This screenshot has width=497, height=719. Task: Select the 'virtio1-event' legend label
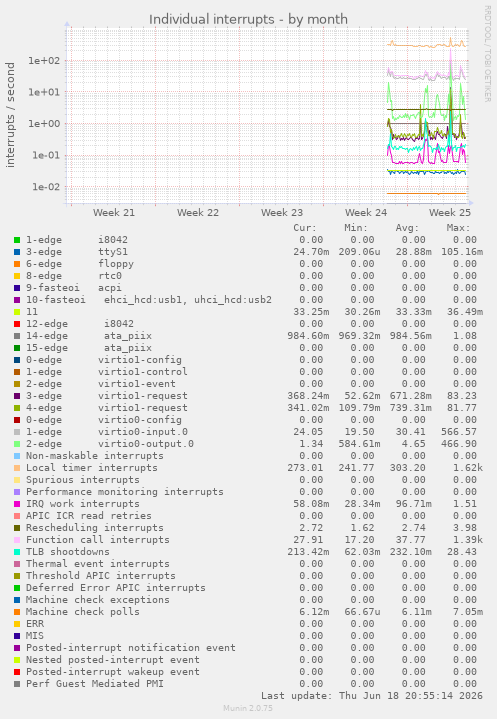[x=137, y=384]
